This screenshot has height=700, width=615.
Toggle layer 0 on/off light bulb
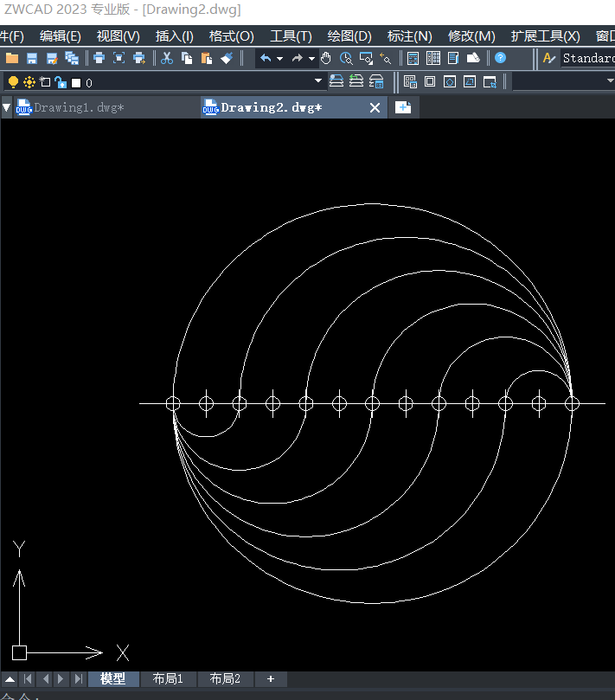13,82
